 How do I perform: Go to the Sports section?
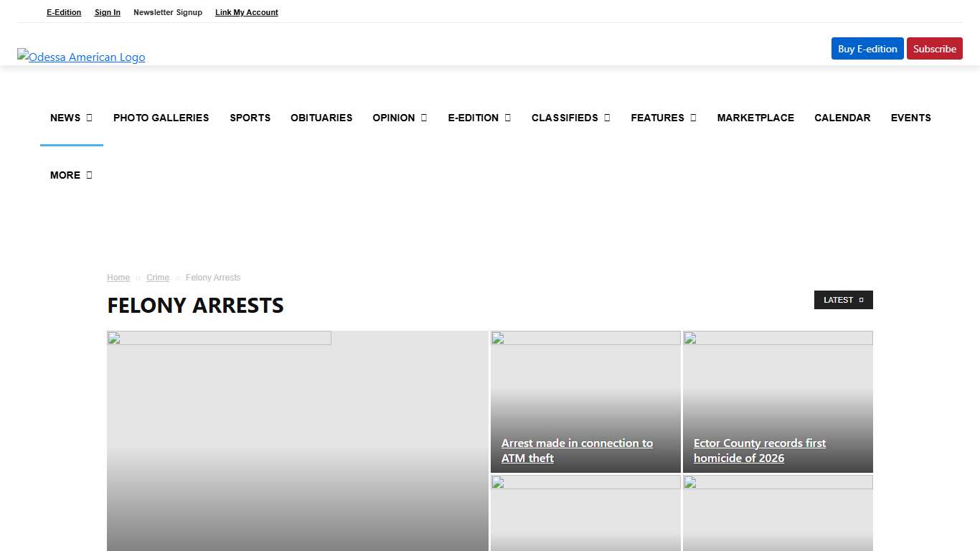(x=250, y=118)
